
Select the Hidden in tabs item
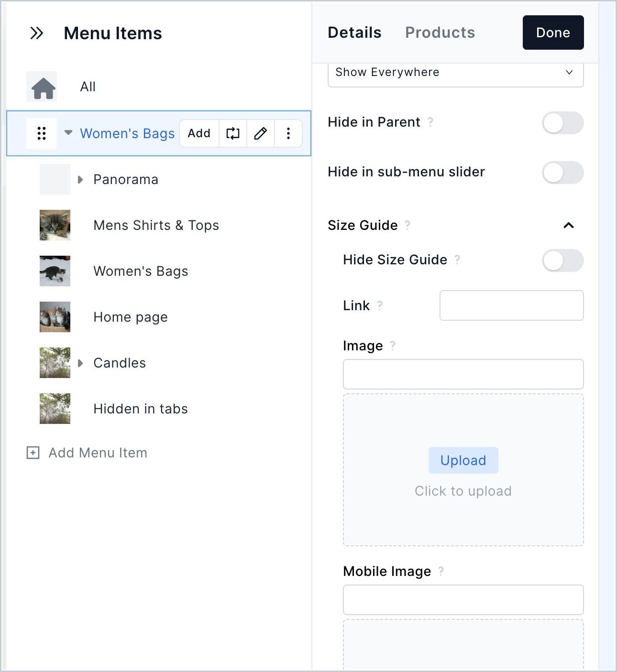tap(141, 409)
